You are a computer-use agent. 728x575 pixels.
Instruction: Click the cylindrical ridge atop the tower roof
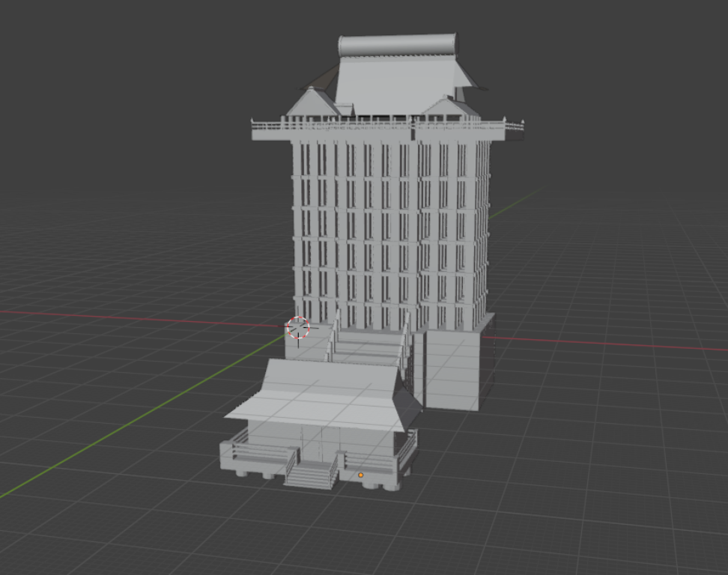pos(398,45)
